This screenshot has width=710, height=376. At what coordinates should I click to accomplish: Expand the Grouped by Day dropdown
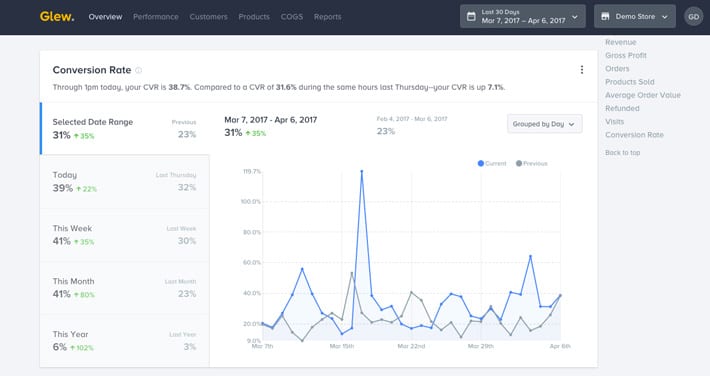coord(544,124)
